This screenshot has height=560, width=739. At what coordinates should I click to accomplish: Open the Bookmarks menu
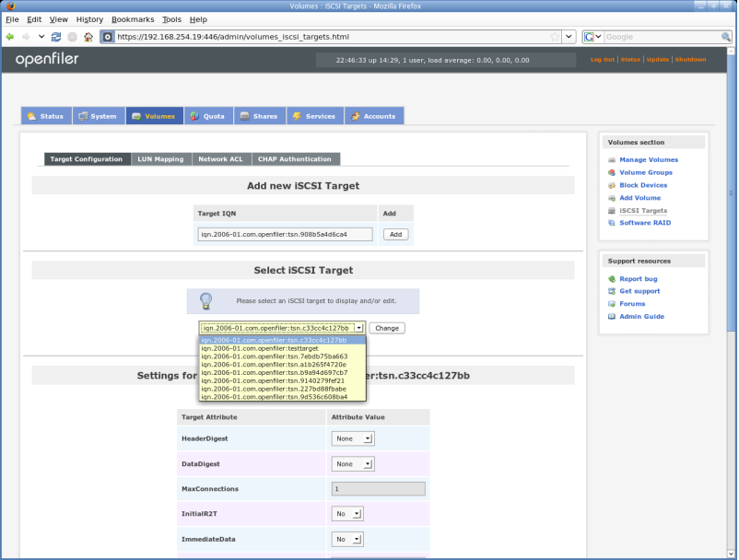[x=133, y=19]
